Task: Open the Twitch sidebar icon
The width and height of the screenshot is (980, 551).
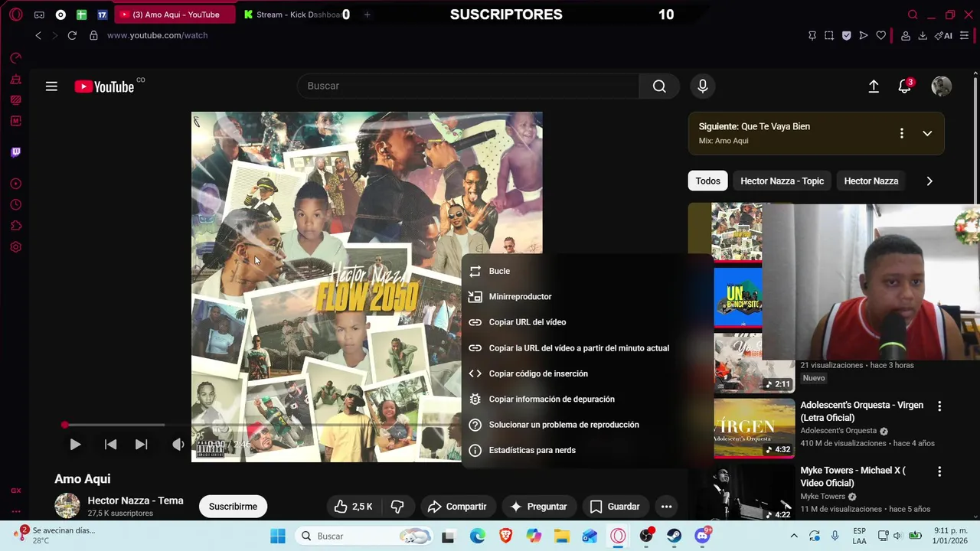Action: point(15,152)
